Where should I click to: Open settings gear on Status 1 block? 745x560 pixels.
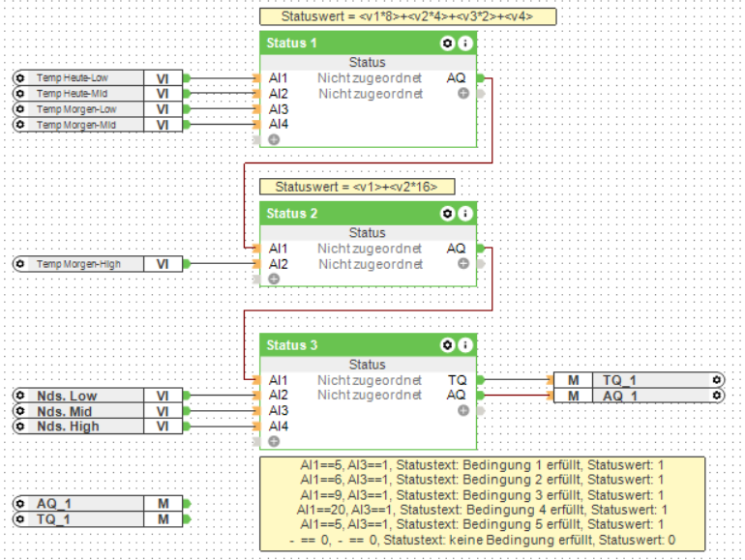447,44
